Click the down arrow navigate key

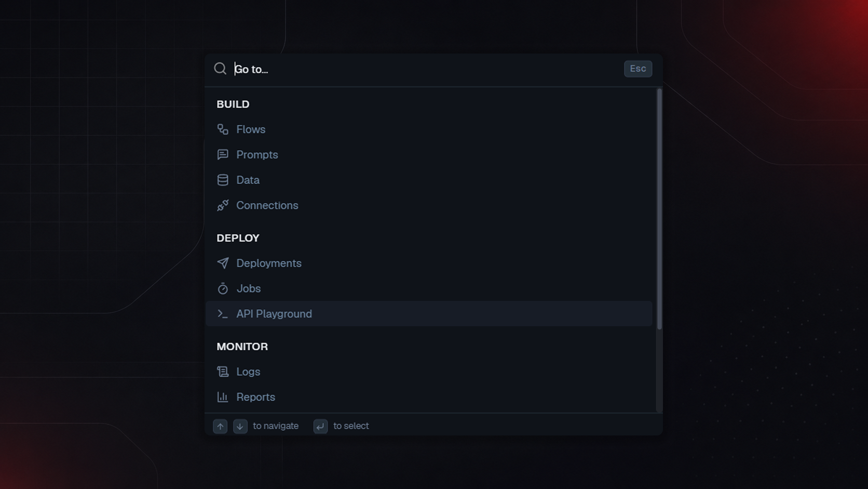pos(240,426)
